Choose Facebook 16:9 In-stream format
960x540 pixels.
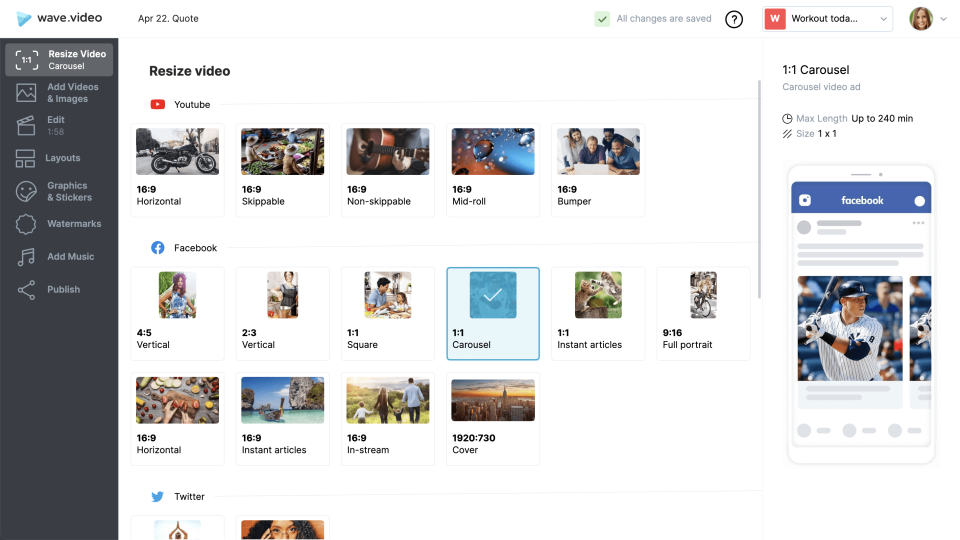[x=388, y=419]
